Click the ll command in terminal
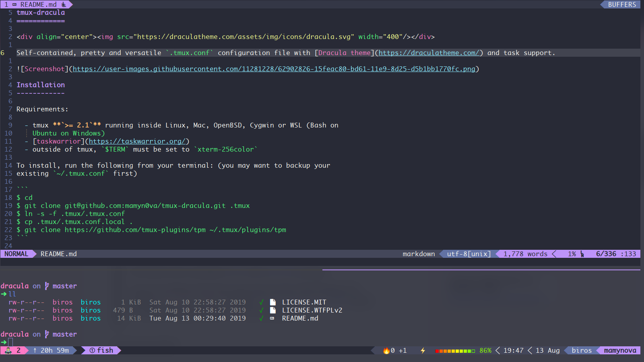 (x=12, y=294)
